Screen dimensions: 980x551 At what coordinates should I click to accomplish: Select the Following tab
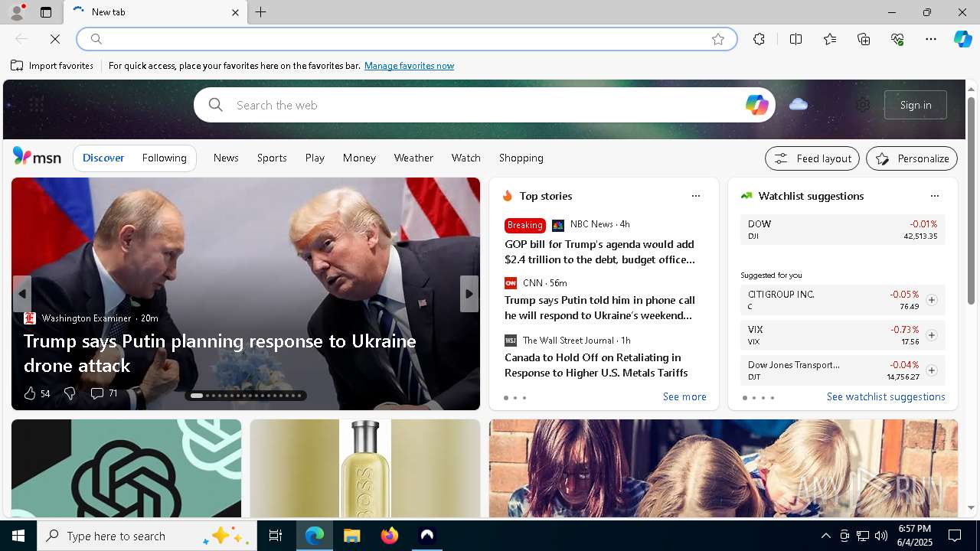(x=164, y=158)
